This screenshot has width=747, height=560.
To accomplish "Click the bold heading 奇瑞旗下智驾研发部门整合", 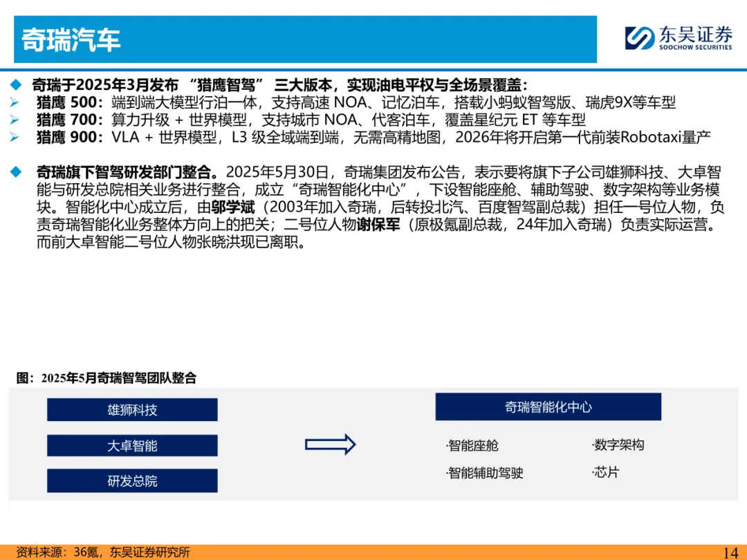I will point(124,172).
